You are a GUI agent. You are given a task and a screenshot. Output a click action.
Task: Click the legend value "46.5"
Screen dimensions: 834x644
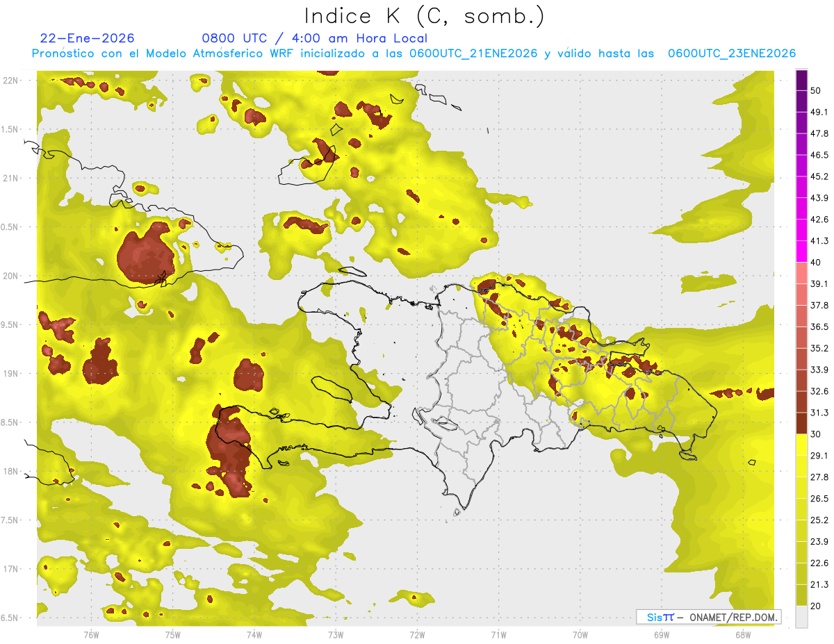coord(819,155)
